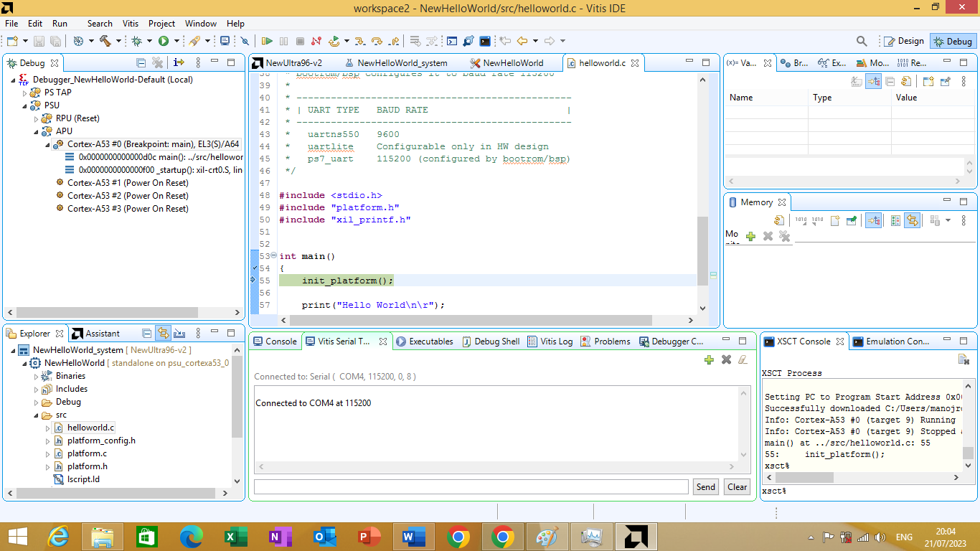The image size is (980, 551).
Task: Click the Back navigation arrow icon
Action: [x=522, y=41]
